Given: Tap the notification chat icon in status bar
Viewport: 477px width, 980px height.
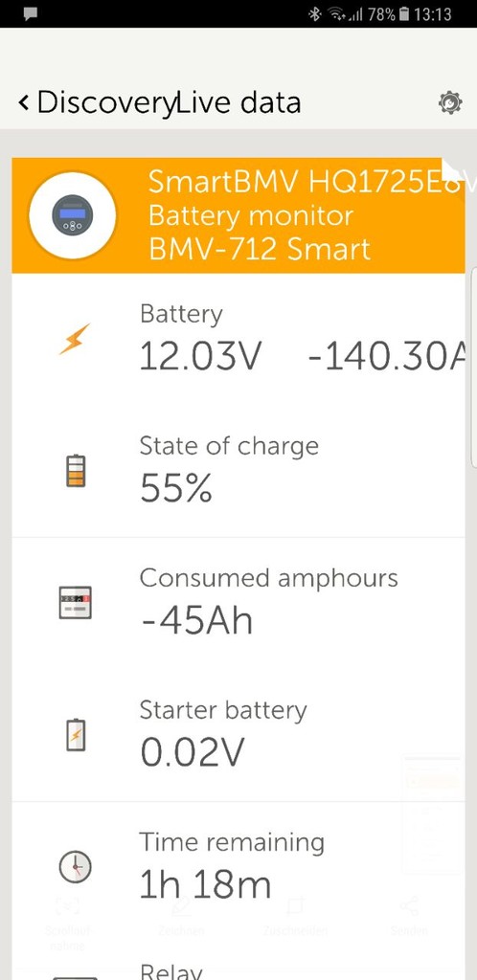Looking at the screenshot, I should coord(30,13).
